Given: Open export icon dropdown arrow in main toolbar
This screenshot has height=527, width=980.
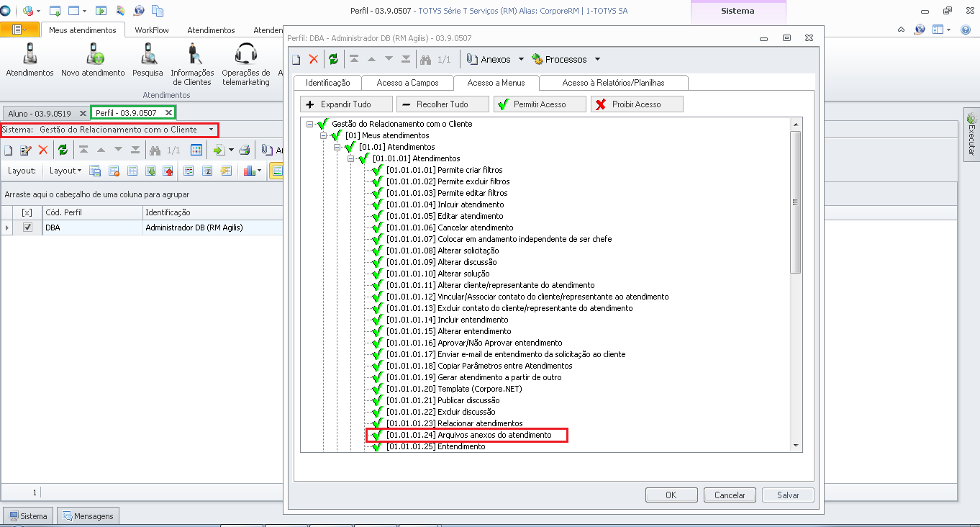Looking at the screenshot, I should pyautogui.click(x=231, y=150).
